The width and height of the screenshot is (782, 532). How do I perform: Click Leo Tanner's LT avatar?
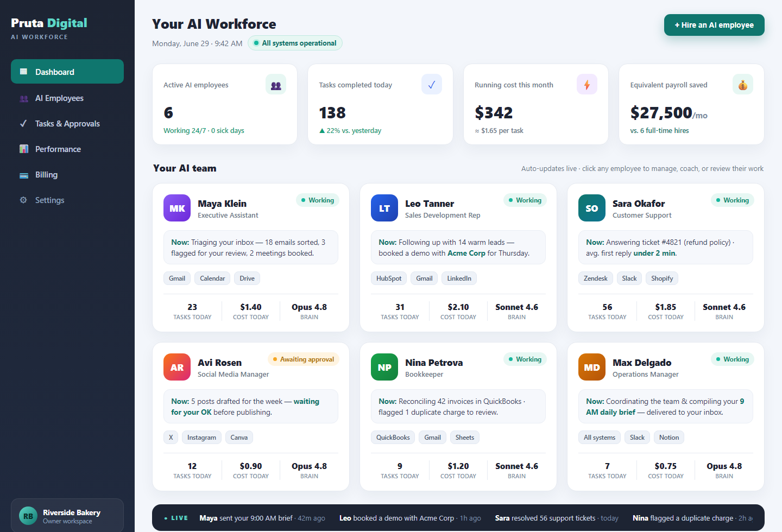click(x=384, y=208)
